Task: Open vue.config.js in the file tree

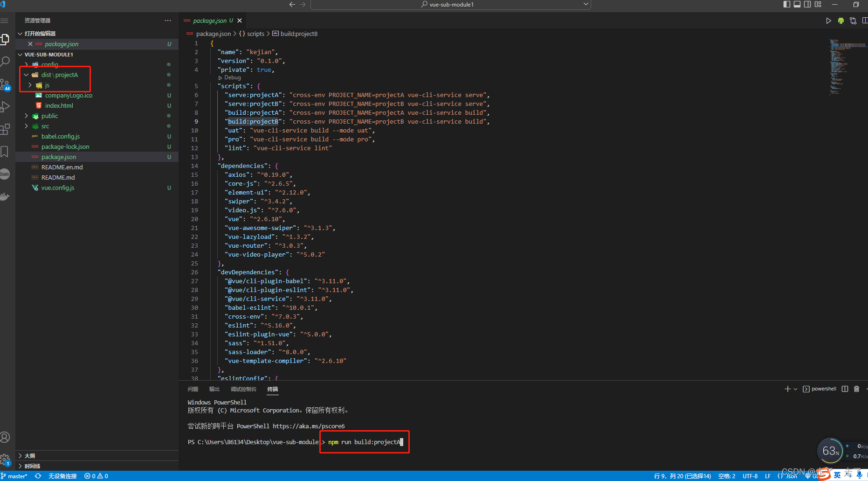Action: (x=97, y=188)
